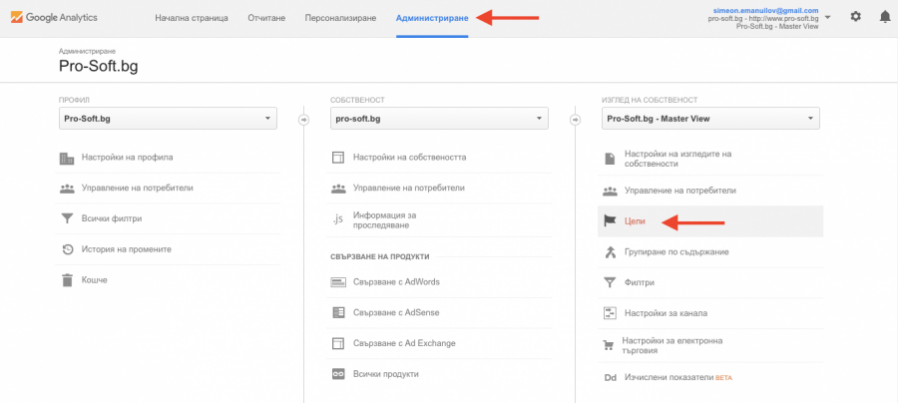Open the Персонализиране tab
This screenshot has height=403, width=898.
[340, 18]
